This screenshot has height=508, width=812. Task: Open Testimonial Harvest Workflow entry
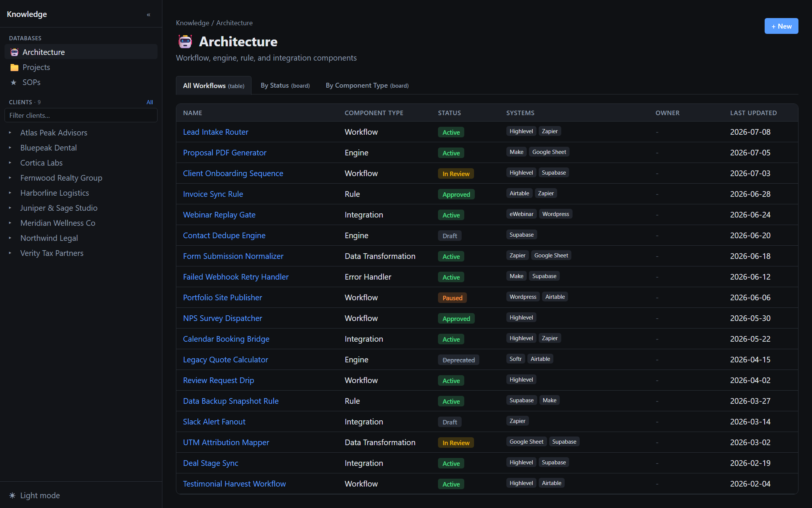click(234, 484)
